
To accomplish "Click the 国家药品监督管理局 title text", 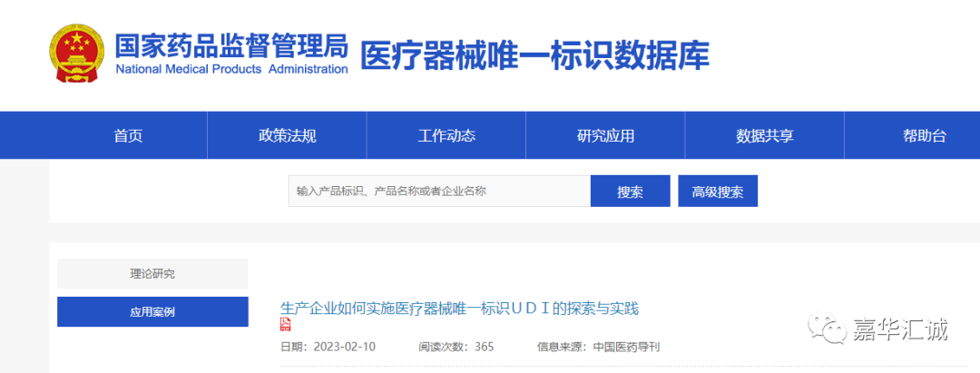I will tap(230, 45).
